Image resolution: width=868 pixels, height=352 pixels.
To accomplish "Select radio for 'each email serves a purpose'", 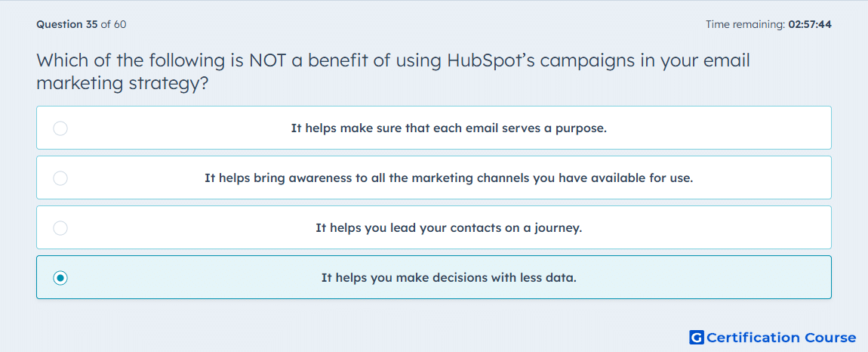I will (x=60, y=128).
